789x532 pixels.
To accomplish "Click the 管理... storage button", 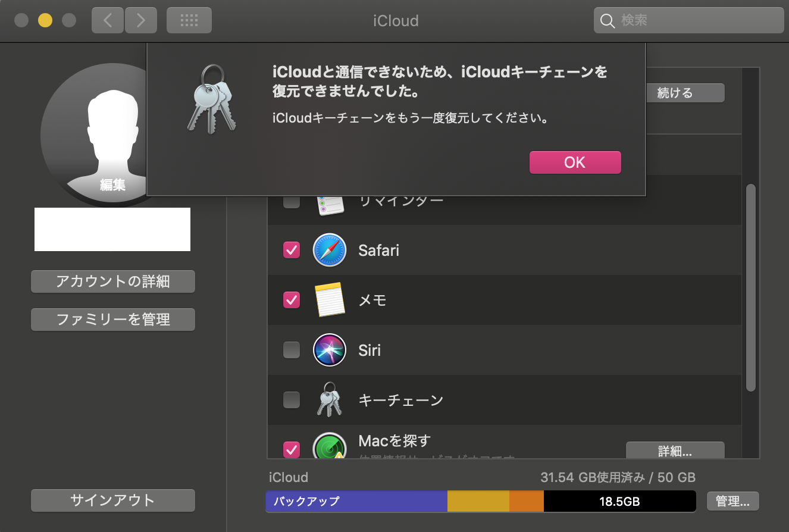I will pyautogui.click(x=733, y=501).
